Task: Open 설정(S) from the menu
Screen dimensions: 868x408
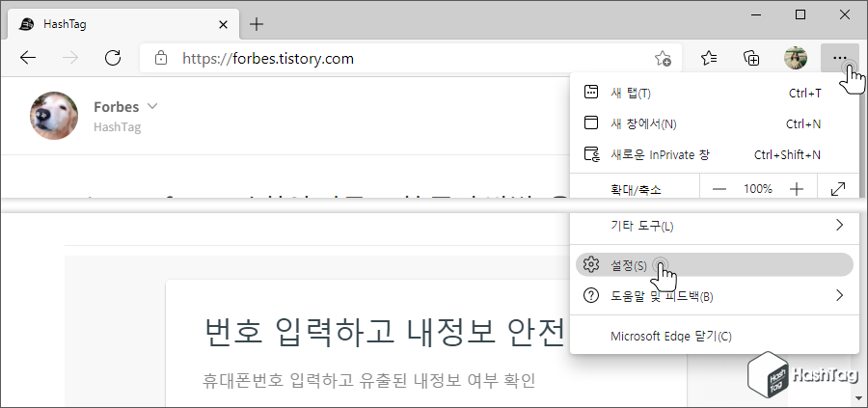Action: coord(714,264)
